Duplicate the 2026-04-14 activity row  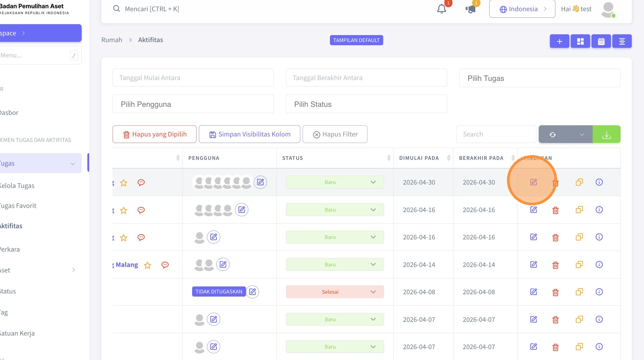pyautogui.click(x=579, y=265)
